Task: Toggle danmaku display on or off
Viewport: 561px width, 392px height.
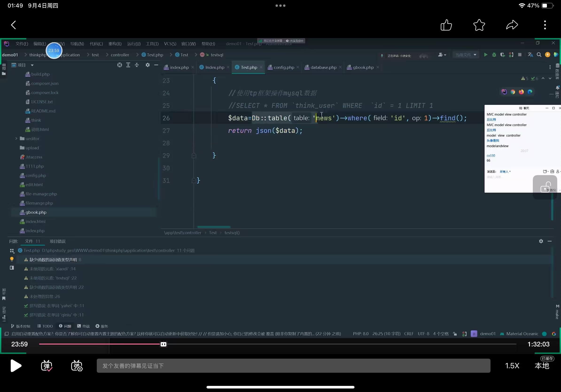Action: point(47,366)
